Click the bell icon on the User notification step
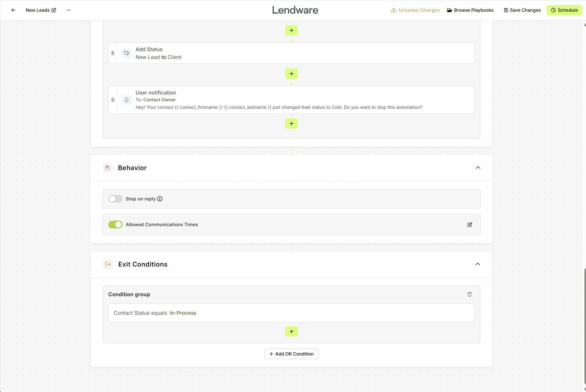Screen dimensions: 586x392 click(126, 100)
